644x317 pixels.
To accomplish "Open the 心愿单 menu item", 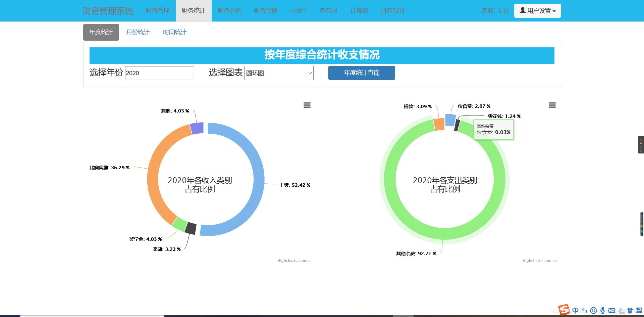I will (x=299, y=10).
